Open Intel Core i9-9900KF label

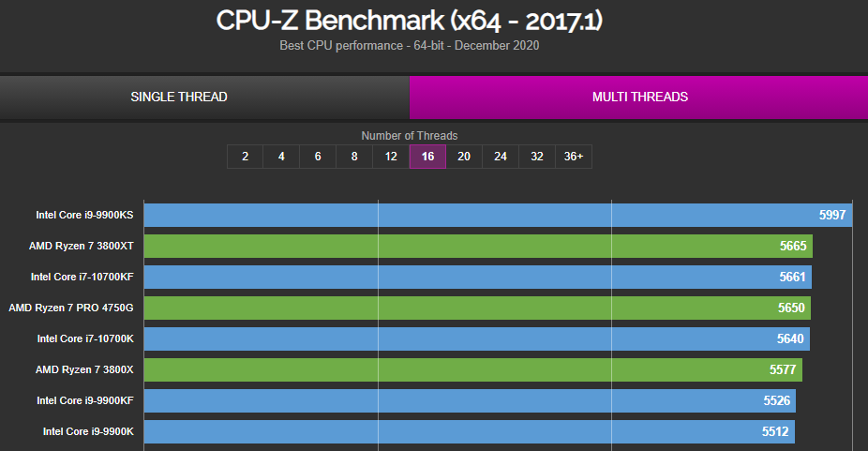85,400
